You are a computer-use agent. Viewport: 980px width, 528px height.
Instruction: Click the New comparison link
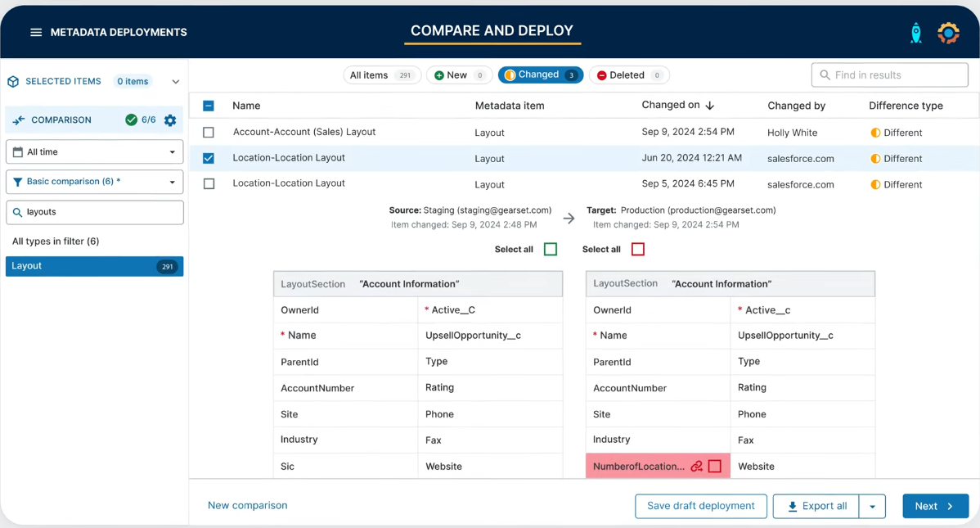point(247,506)
